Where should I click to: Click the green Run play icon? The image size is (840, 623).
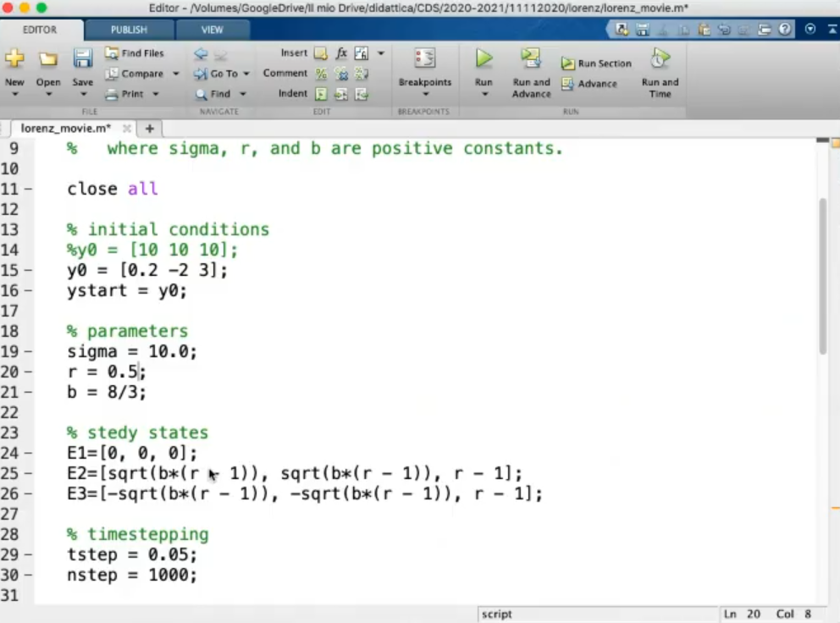point(484,59)
